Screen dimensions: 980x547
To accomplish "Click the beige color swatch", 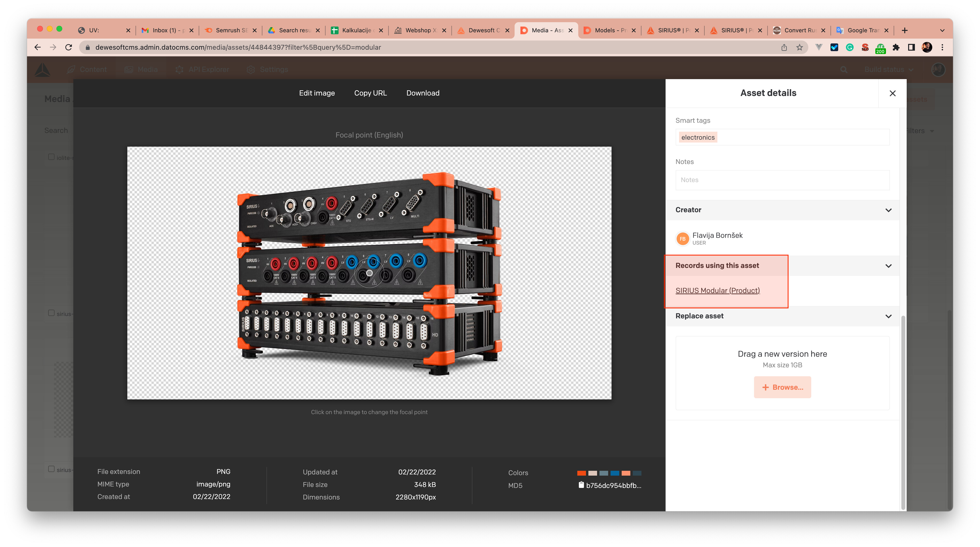I will (x=592, y=473).
